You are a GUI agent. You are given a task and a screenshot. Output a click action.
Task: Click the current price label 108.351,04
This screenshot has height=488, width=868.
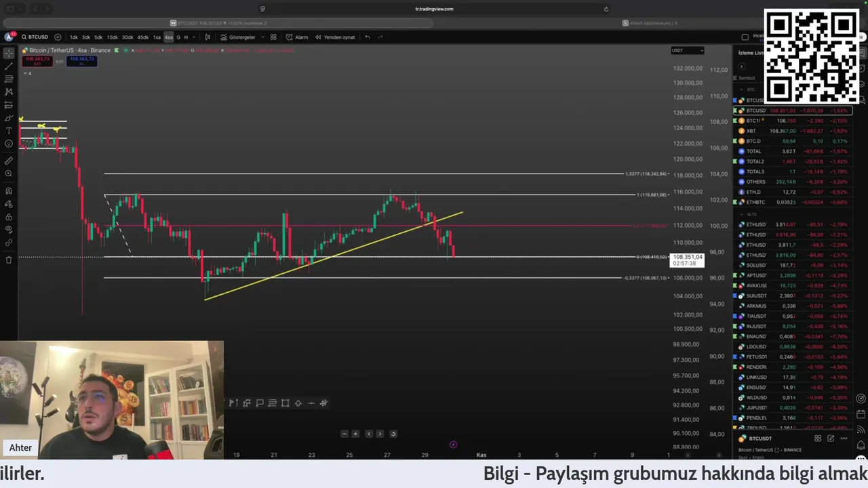[687, 260]
